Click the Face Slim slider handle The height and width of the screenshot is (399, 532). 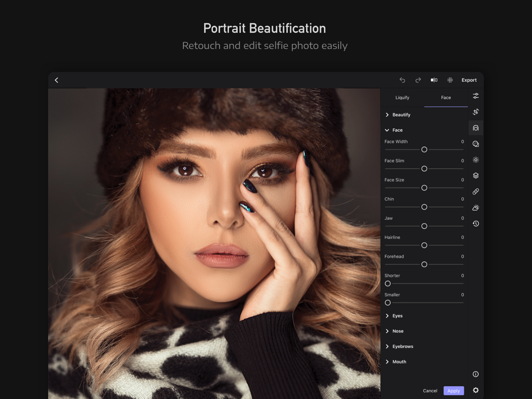click(x=424, y=169)
